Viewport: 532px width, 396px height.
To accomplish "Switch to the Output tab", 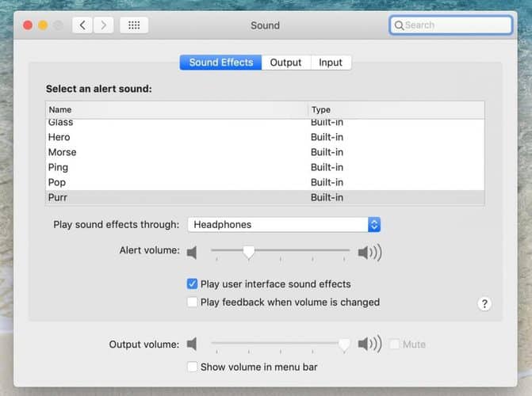I will click(x=286, y=63).
